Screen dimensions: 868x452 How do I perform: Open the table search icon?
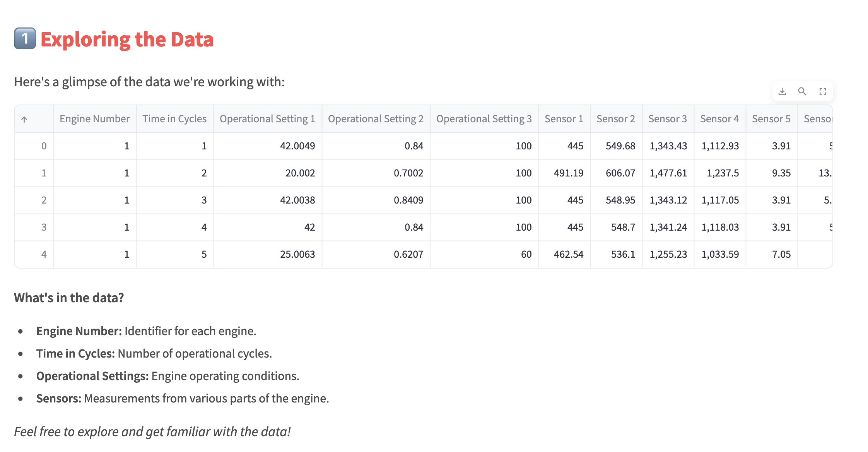point(802,92)
